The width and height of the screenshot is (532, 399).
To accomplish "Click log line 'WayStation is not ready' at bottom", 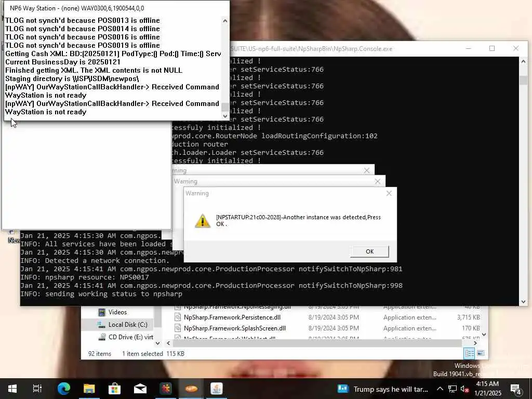I will [x=46, y=112].
